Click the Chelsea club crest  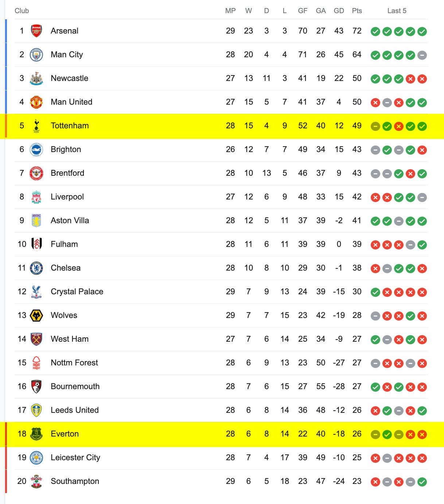36,268
